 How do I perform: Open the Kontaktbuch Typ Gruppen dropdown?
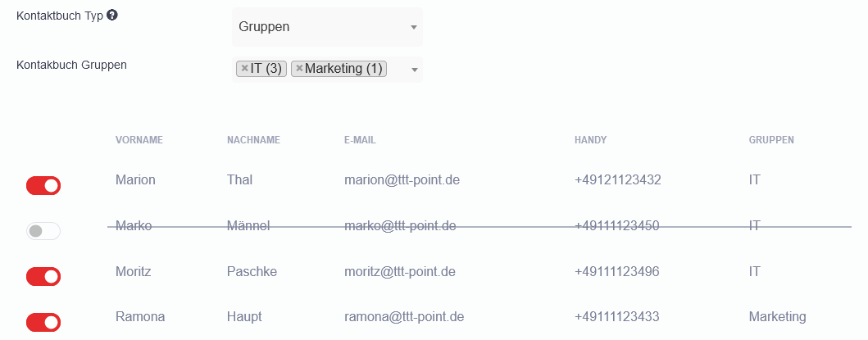[x=327, y=27]
